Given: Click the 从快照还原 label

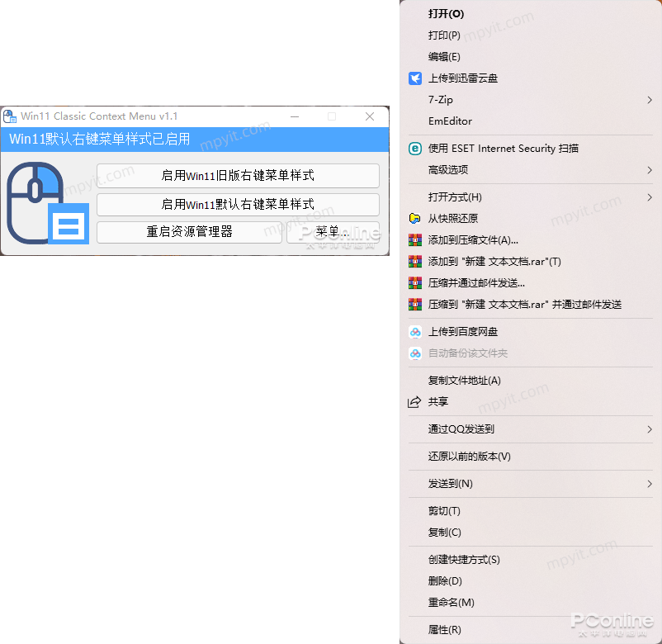Looking at the screenshot, I should tap(453, 218).
